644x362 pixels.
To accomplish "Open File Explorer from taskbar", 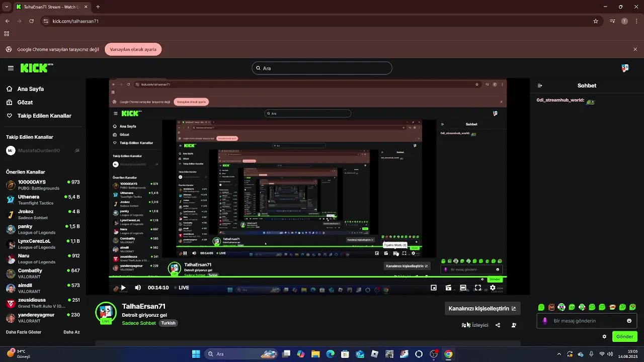I will [315, 354].
